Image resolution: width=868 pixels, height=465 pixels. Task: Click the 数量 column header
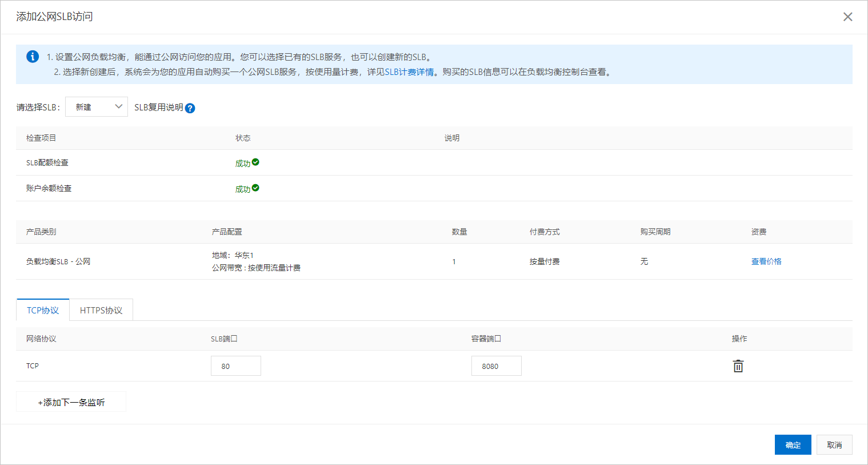click(x=459, y=232)
